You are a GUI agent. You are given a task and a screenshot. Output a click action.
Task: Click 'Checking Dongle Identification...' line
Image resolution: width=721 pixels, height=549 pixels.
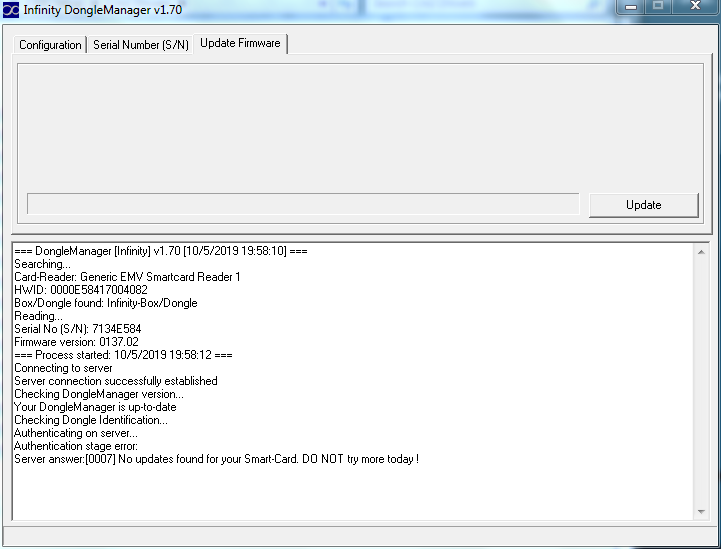click(91, 420)
